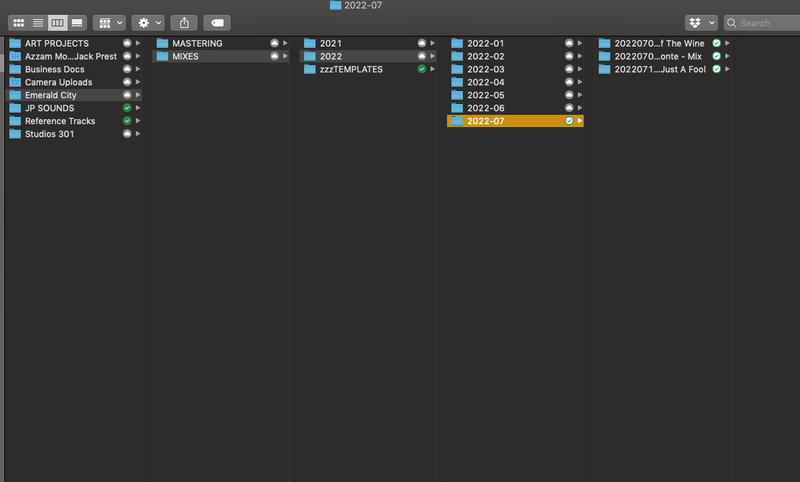The width and height of the screenshot is (800, 482).
Task: Click the cloud sync icon for ART PROJECTS
Action: click(x=127, y=43)
